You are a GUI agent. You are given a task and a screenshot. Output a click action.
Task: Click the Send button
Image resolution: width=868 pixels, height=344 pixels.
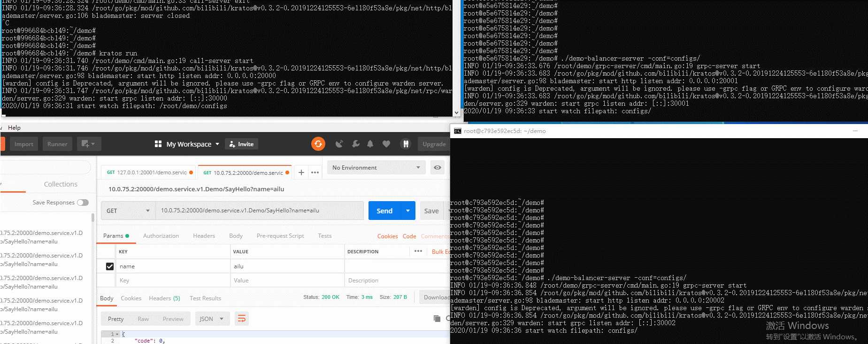click(x=384, y=211)
